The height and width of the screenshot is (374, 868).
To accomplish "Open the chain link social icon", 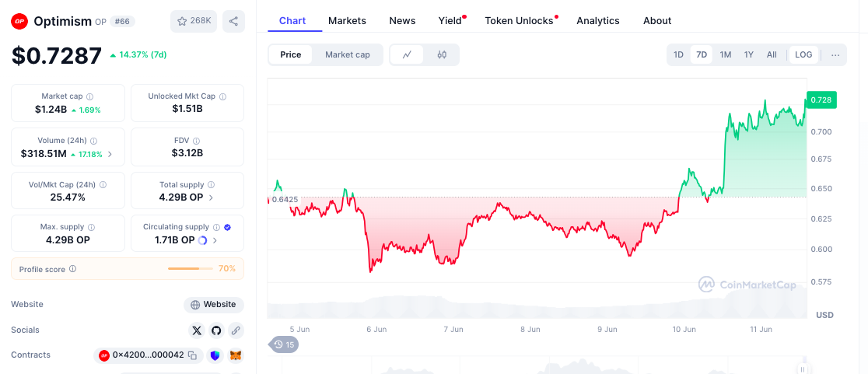I will [235, 330].
